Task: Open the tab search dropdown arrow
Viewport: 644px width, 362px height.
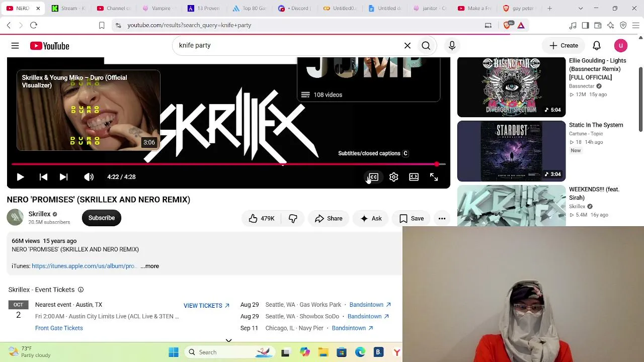Action: pos(581,9)
